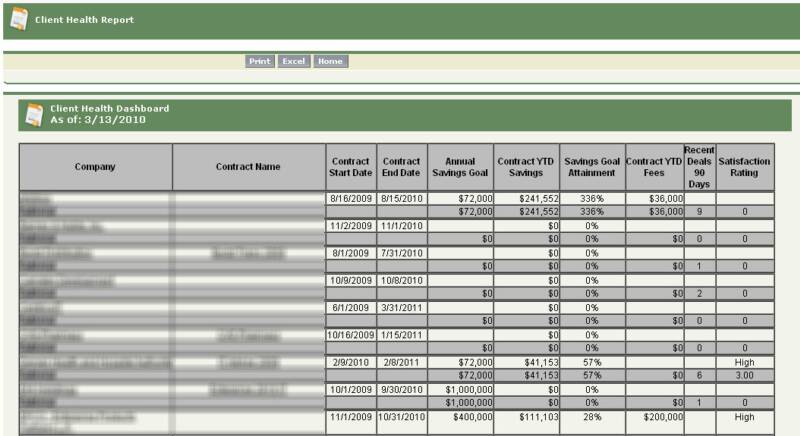Go to Home button
This screenshot has height=436, width=800.
pos(331,61)
